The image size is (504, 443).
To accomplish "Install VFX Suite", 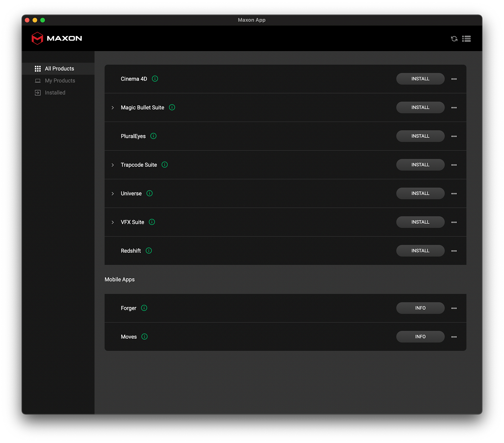I will pyautogui.click(x=420, y=222).
